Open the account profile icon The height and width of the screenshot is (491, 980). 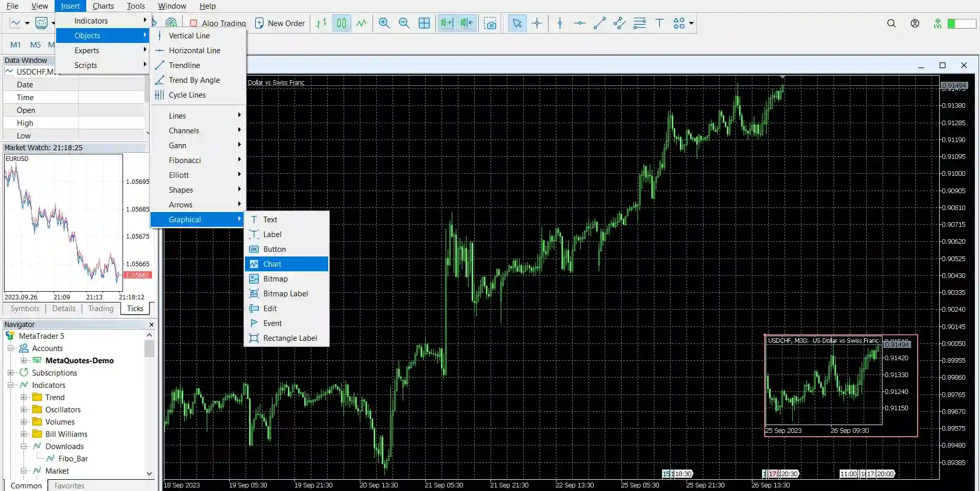915,23
